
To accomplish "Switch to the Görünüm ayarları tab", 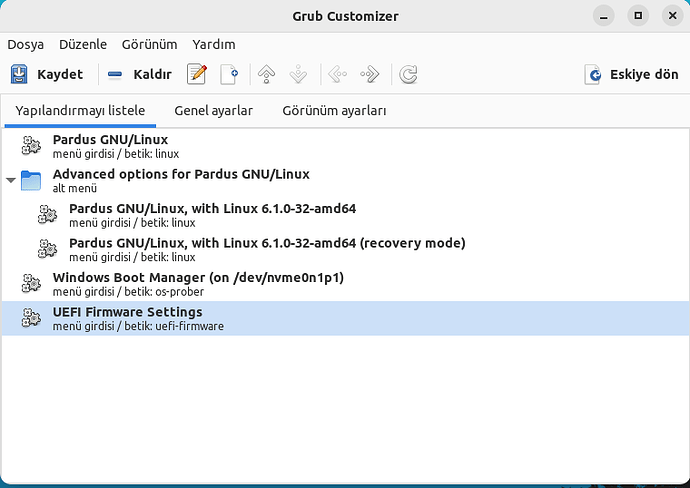I will tap(334, 110).
